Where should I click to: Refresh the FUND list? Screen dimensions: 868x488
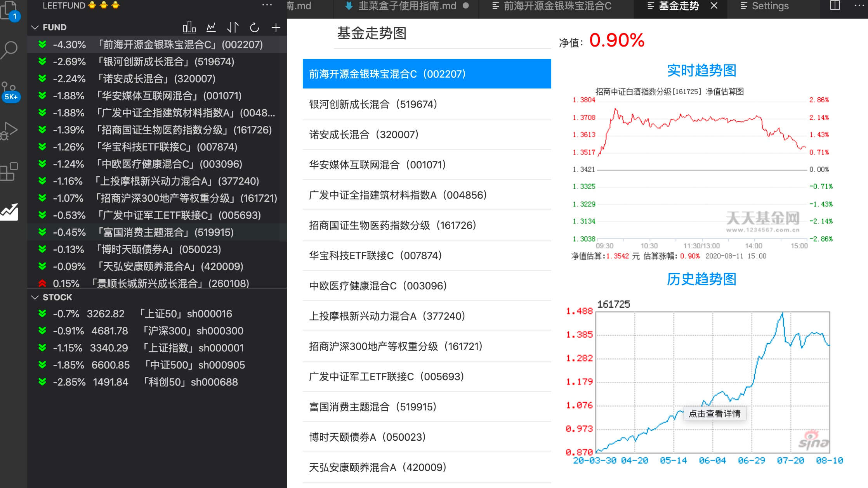click(254, 28)
